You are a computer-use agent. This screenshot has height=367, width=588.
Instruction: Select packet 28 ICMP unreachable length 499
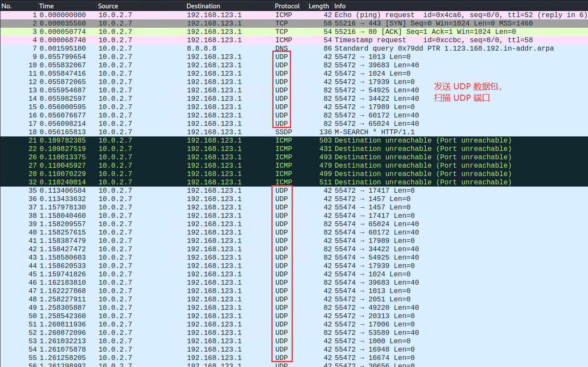pos(294,174)
